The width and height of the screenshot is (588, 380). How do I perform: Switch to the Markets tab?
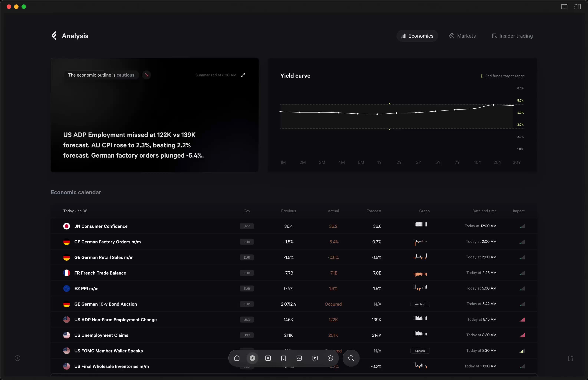(462, 36)
